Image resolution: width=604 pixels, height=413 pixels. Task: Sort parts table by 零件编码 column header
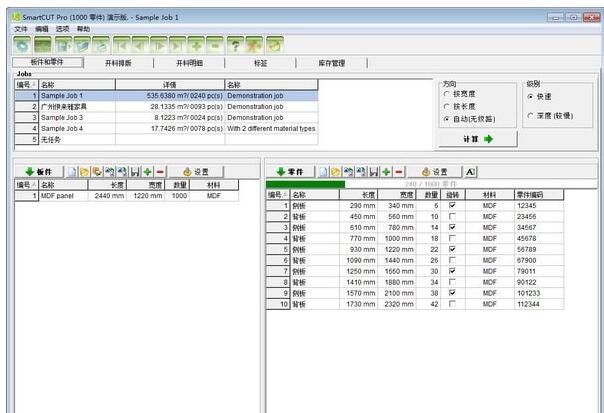pyautogui.click(x=539, y=195)
